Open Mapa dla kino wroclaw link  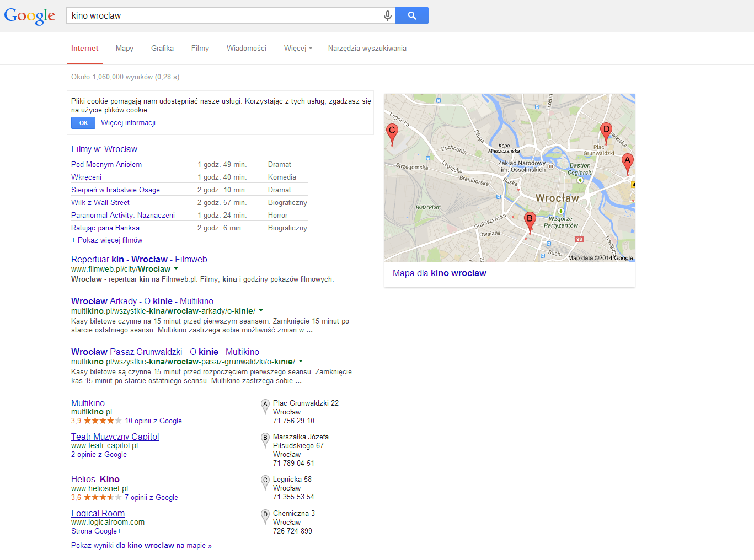click(440, 273)
